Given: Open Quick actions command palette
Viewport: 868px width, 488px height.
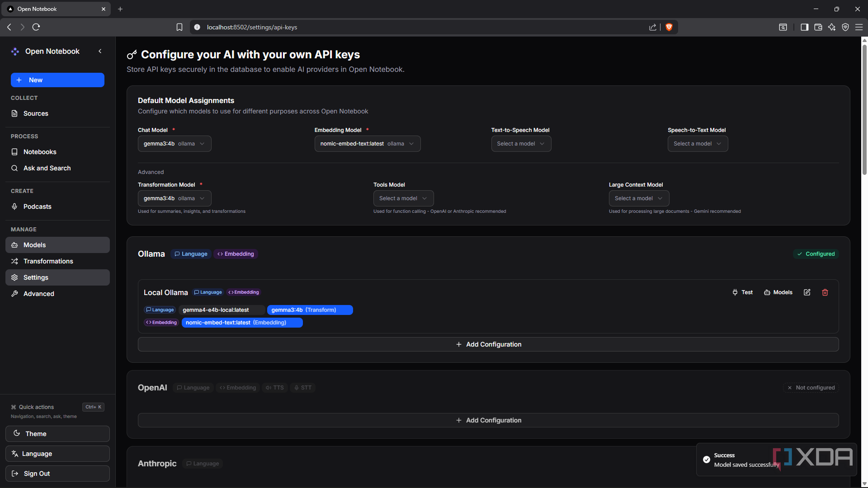Looking at the screenshot, I should click(x=57, y=407).
